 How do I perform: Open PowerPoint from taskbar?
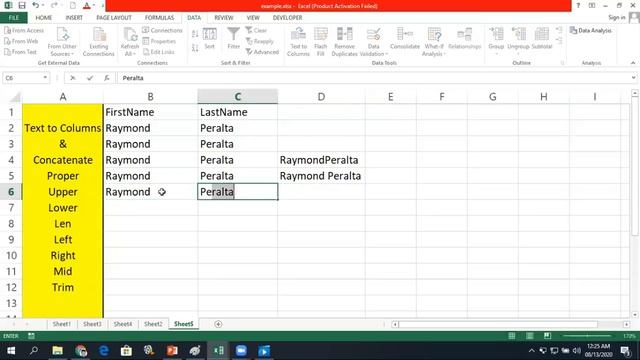pyautogui.click(x=172, y=351)
